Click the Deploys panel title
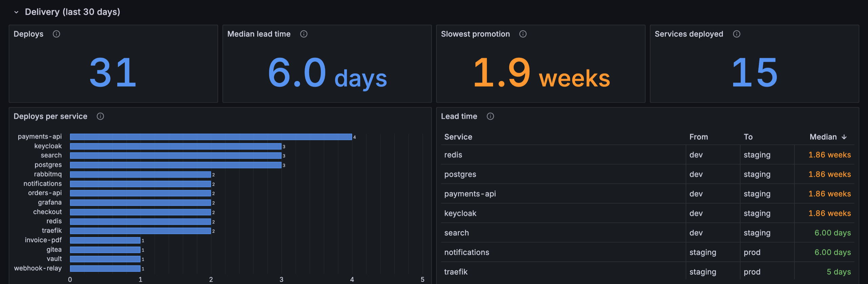This screenshot has width=868, height=284. click(x=28, y=34)
